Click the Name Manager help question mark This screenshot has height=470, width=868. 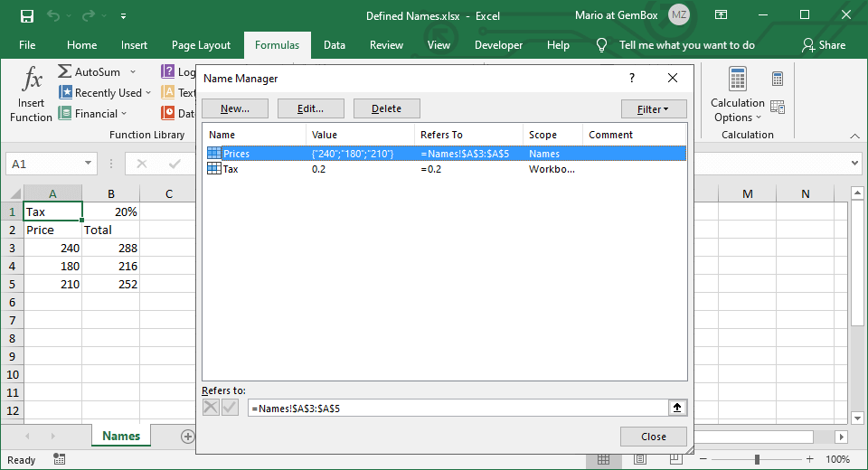(632, 79)
